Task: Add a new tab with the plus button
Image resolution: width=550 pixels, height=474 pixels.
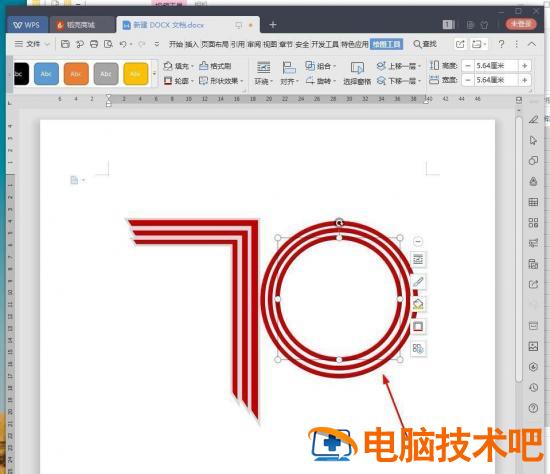Action: point(273,25)
